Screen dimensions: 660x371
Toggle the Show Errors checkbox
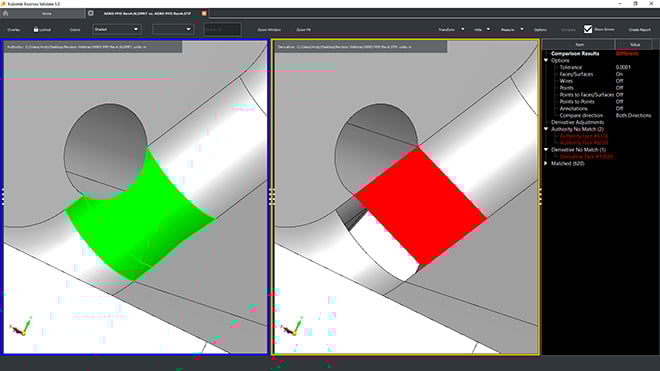tap(588, 29)
